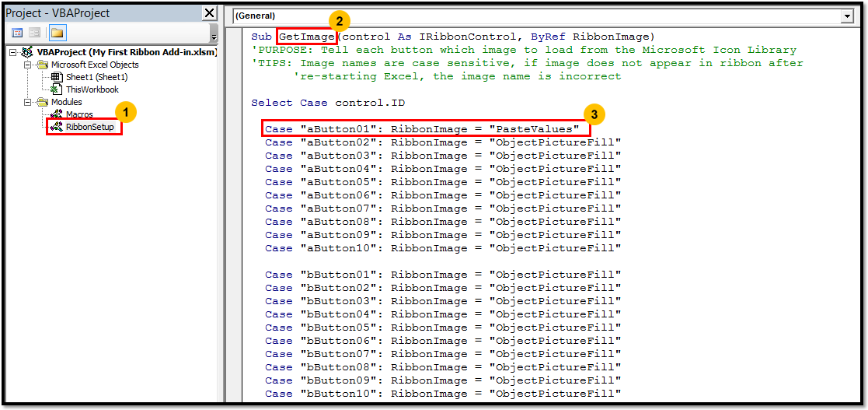Click the RibbonSetup module icon
The height and width of the screenshot is (410, 868).
pos(57,127)
